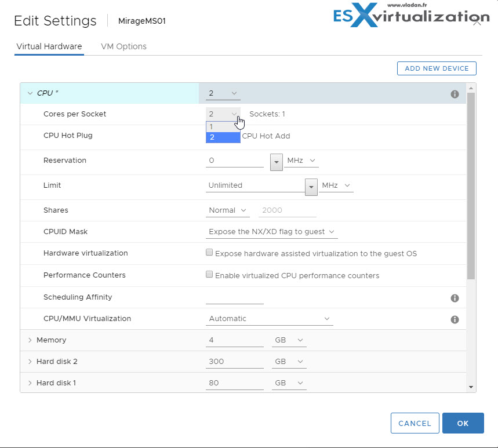Click the CPU/MMU Virtualization info icon
The height and width of the screenshot is (448, 498).
(x=455, y=319)
